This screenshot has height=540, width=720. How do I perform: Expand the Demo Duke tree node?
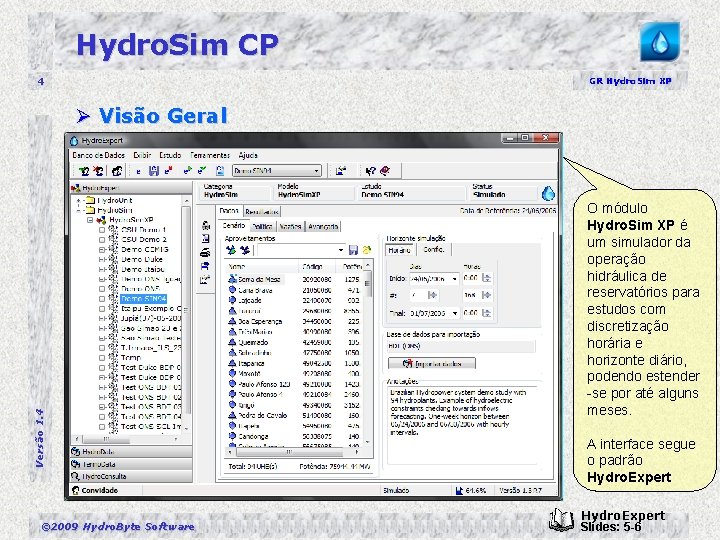click(x=102, y=259)
